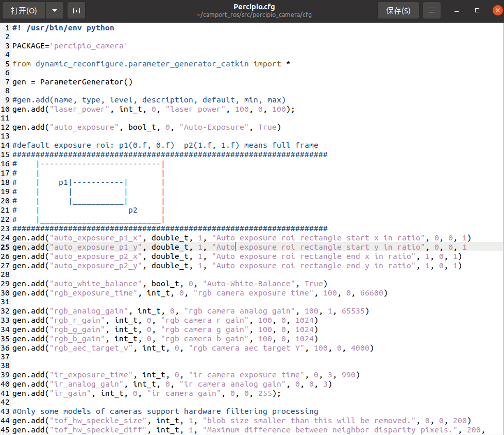Image resolution: width=504 pixels, height=435 pixels.
Task: Click on "rgb_aec_target_v" string
Action: [91, 349]
